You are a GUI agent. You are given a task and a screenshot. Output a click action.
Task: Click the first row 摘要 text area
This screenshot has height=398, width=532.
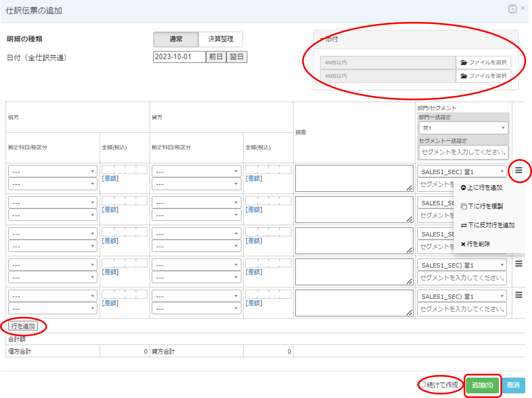[354, 178]
